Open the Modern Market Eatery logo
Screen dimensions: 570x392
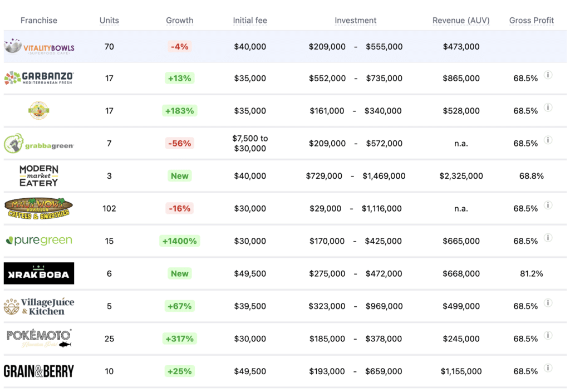point(39,175)
